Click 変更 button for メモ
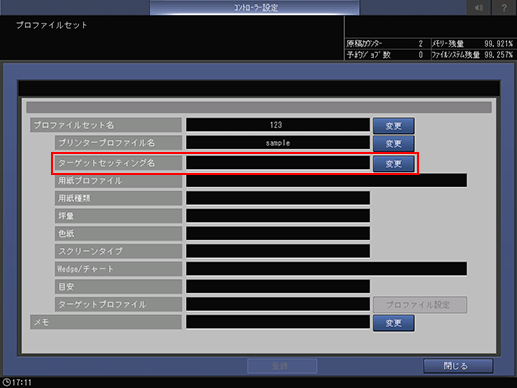The width and height of the screenshot is (517, 388). pos(394,323)
